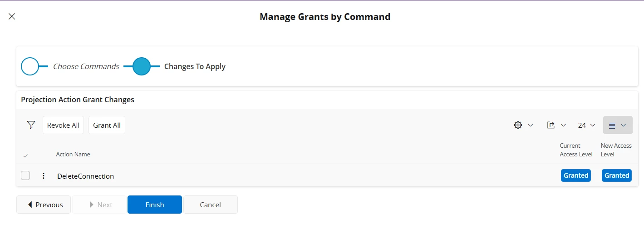This screenshot has height=230, width=644.
Task: Open DeleteConnection row three-dot menu
Action: pyautogui.click(x=44, y=176)
